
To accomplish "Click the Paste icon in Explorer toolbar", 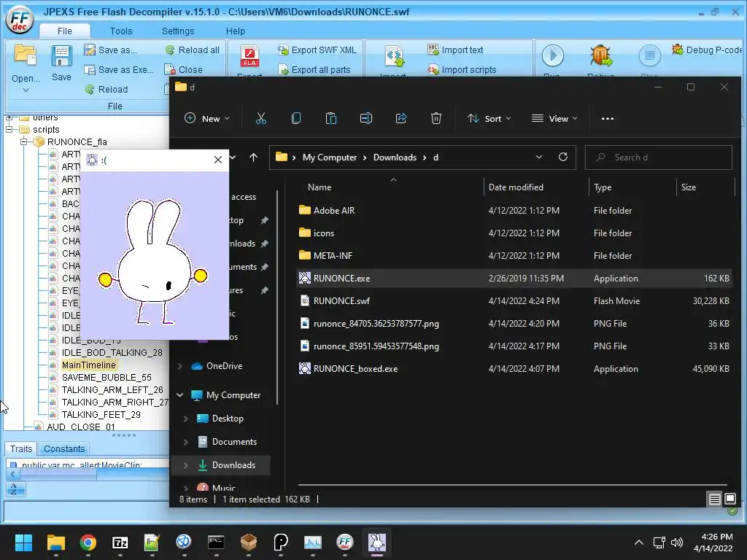I will (331, 119).
